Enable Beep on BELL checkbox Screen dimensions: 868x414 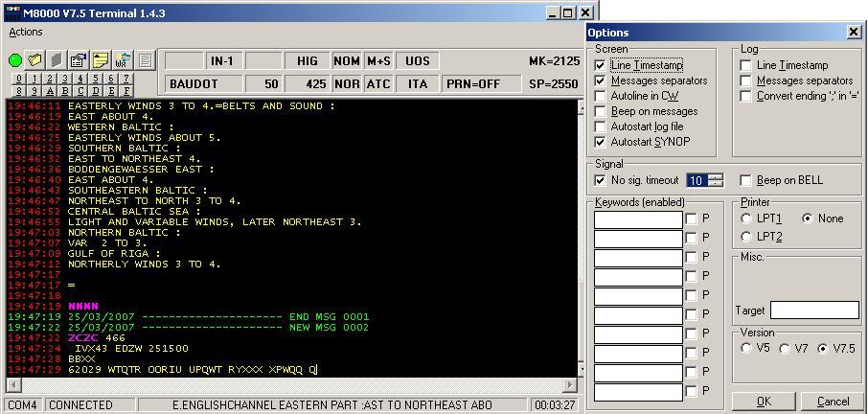click(x=746, y=180)
